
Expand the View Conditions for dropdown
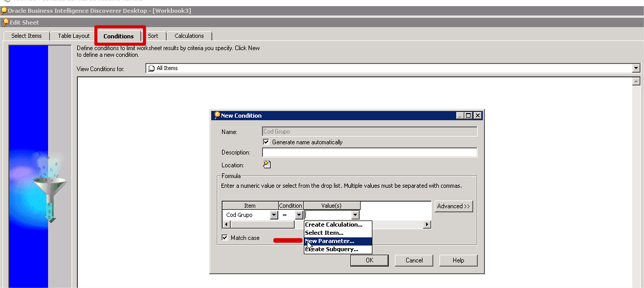coord(636,68)
